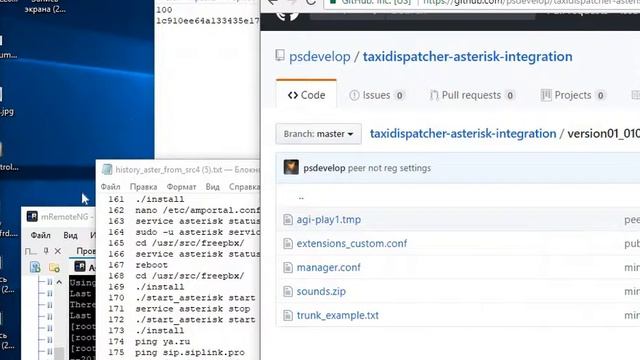
Task: Click Notepad line '175 ping sip.siplink.pro'
Action: coord(176,353)
